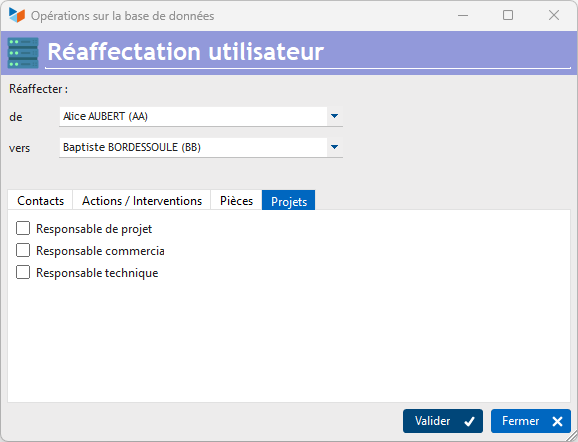Click the database server icon in header

click(x=23, y=53)
